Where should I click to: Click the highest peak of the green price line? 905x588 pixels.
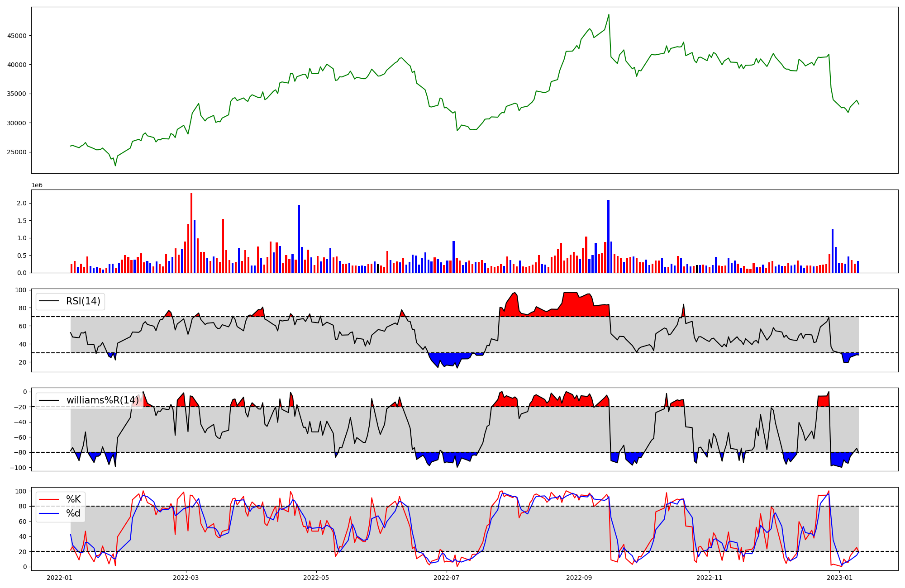coord(609,14)
